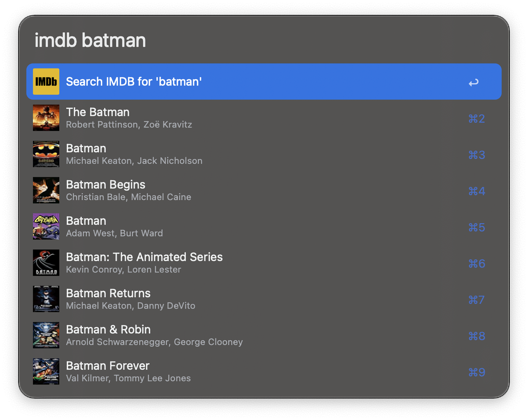The image size is (528, 420).
Task: Select the Michael Keaton Batman poster thumbnail
Action: coord(46,154)
